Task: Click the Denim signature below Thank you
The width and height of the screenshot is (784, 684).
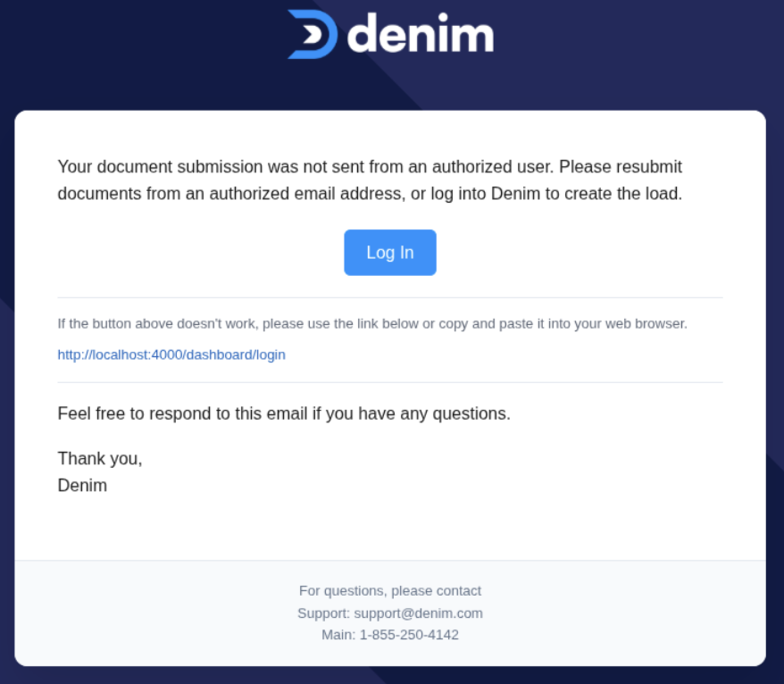Action: [82, 486]
